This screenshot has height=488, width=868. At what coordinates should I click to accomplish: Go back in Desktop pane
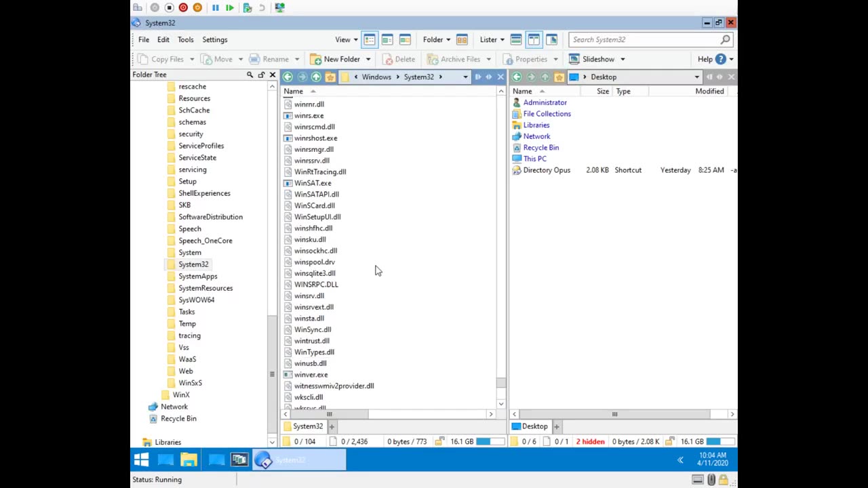point(517,77)
